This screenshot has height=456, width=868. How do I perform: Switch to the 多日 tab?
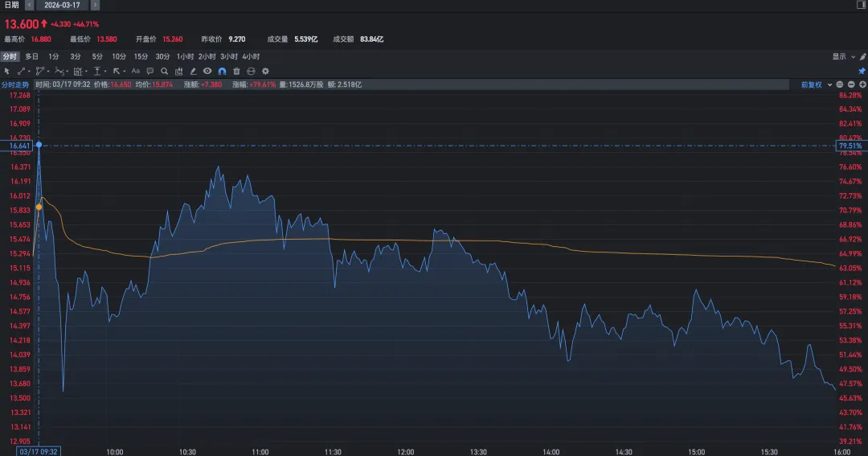coord(31,56)
